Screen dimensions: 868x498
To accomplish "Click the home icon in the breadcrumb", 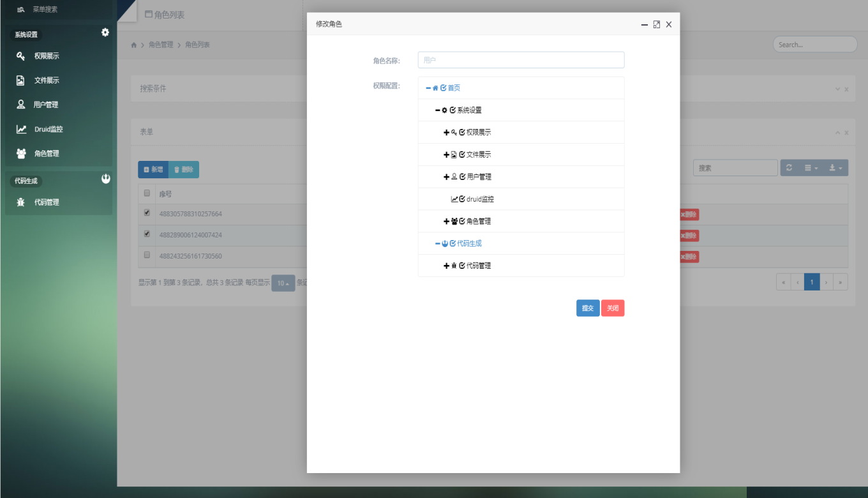I will click(133, 45).
